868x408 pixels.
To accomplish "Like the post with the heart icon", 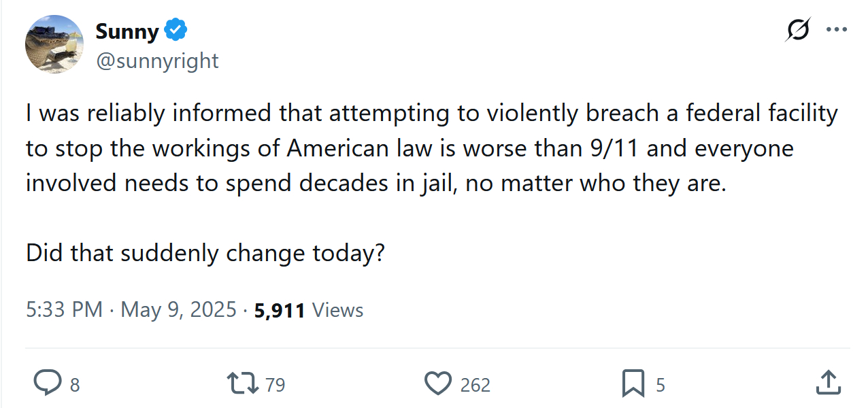I will (438, 384).
